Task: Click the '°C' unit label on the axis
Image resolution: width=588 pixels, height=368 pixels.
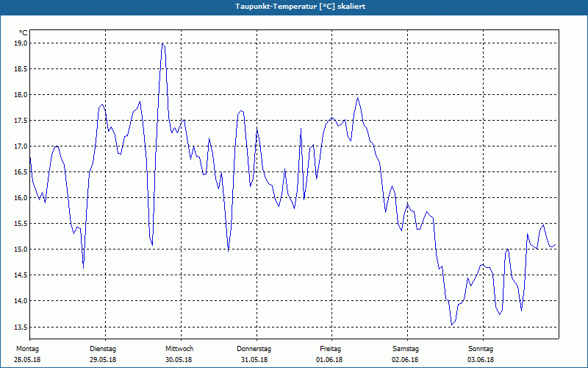Action: coord(24,33)
